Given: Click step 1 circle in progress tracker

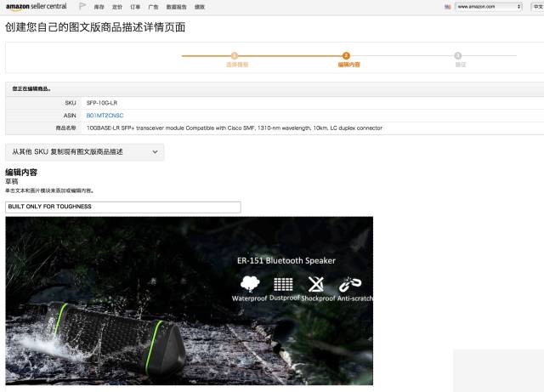Looking at the screenshot, I should click(235, 55).
